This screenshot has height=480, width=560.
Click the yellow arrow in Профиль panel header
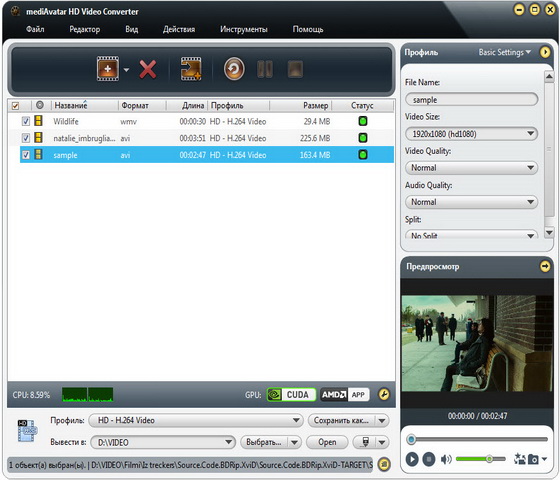pyautogui.click(x=545, y=52)
